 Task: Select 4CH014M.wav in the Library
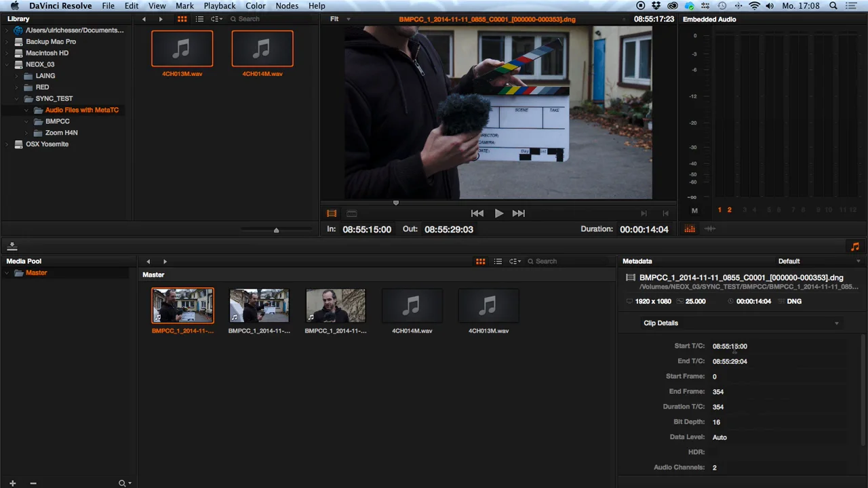pyautogui.click(x=262, y=49)
